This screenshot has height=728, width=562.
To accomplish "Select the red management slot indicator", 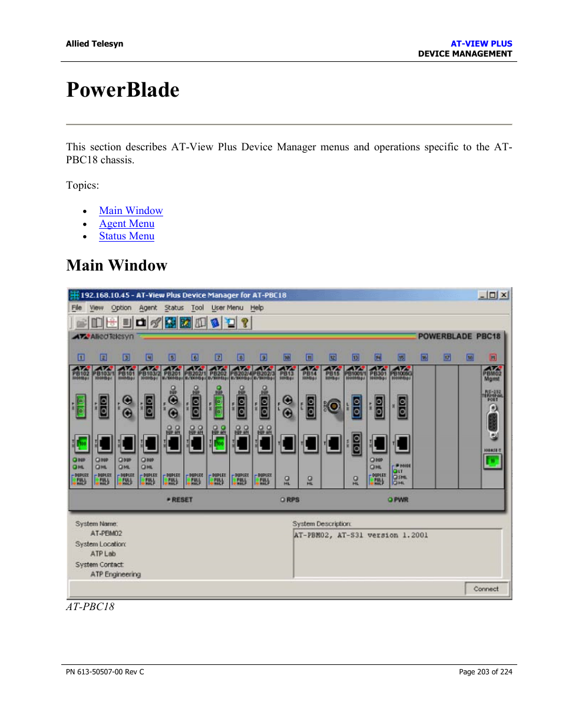I will point(493,357).
